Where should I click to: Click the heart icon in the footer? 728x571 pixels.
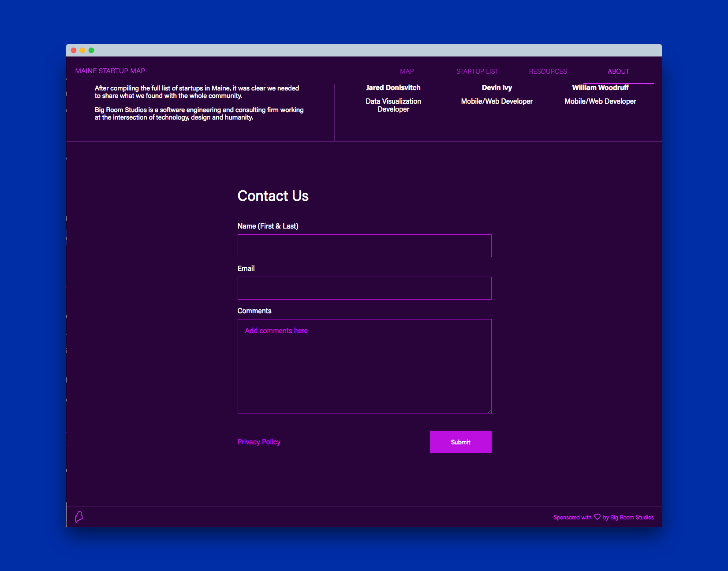click(597, 517)
